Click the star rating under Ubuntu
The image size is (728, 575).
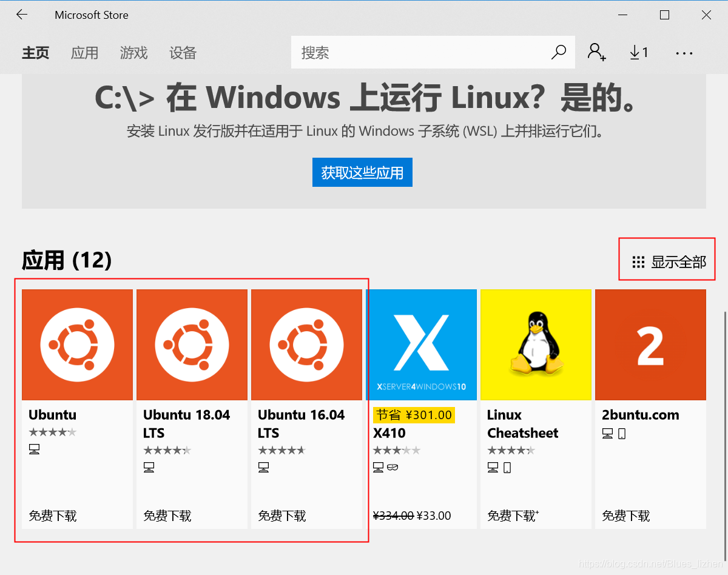point(53,432)
